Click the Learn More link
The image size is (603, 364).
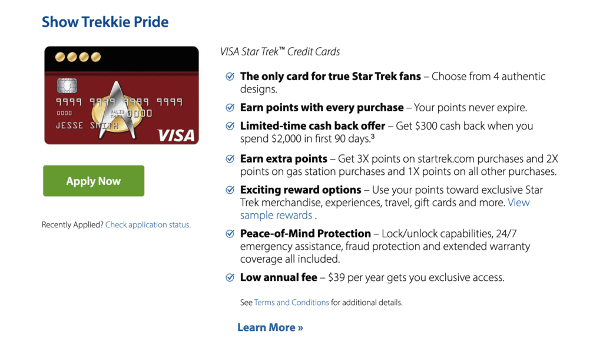(270, 327)
